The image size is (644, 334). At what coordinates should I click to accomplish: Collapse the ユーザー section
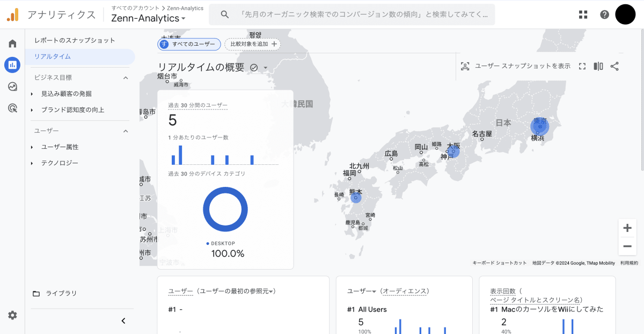tap(126, 131)
